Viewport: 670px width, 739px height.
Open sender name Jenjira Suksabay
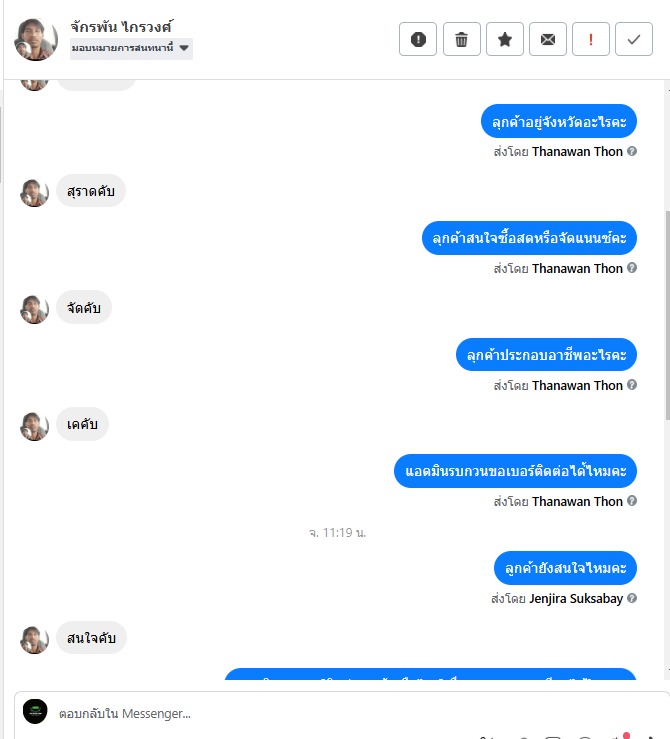click(x=576, y=599)
